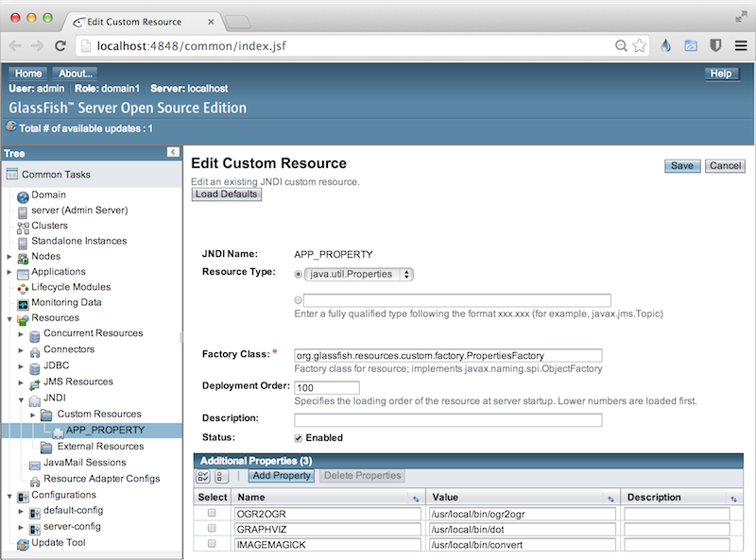Click the Add Property button
The width and height of the screenshot is (756, 560).
point(282,476)
